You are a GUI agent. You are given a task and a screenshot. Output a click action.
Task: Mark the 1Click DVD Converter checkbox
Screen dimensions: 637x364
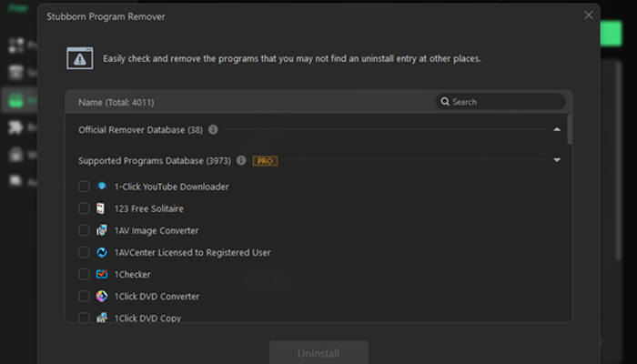pos(84,296)
